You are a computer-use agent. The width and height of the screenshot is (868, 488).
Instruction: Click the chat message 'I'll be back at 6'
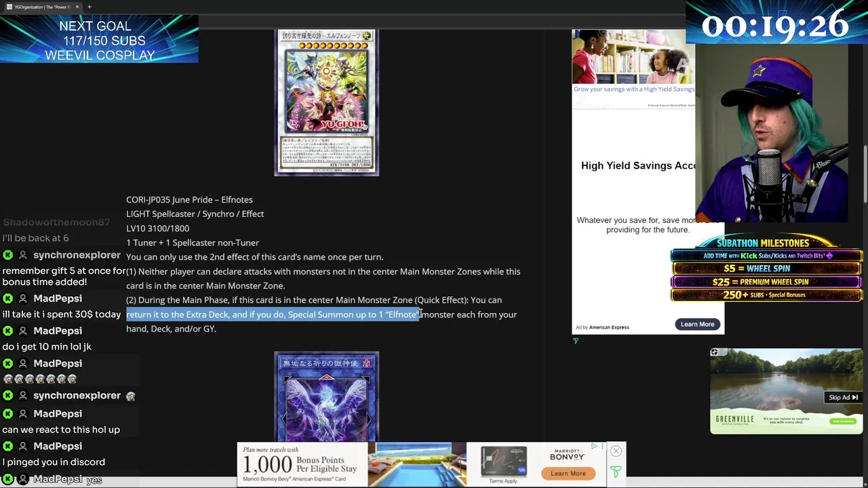[35, 238]
